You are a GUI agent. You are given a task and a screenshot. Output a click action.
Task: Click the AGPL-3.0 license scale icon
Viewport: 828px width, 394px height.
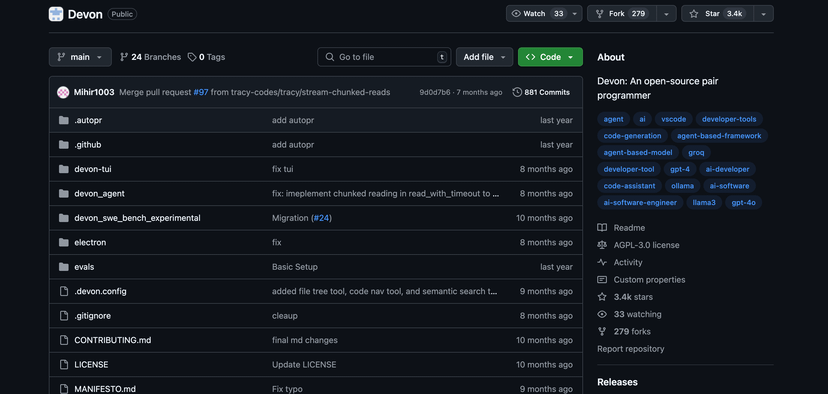(x=602, y=245)
